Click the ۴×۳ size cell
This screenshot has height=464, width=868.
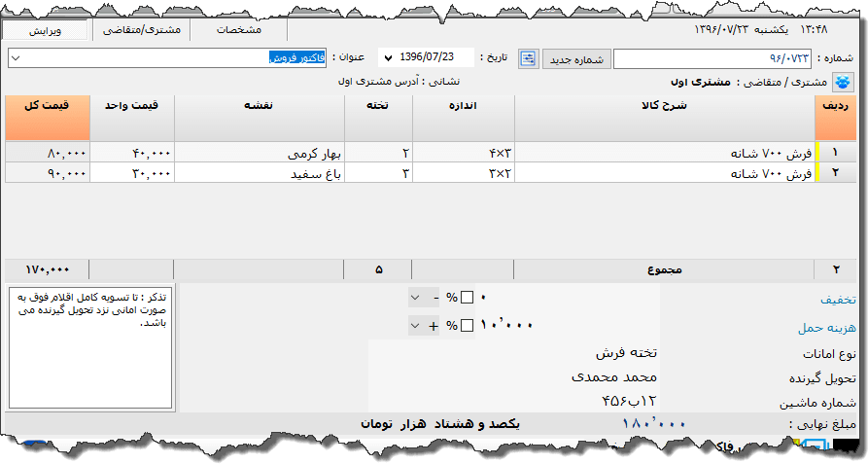464,153
